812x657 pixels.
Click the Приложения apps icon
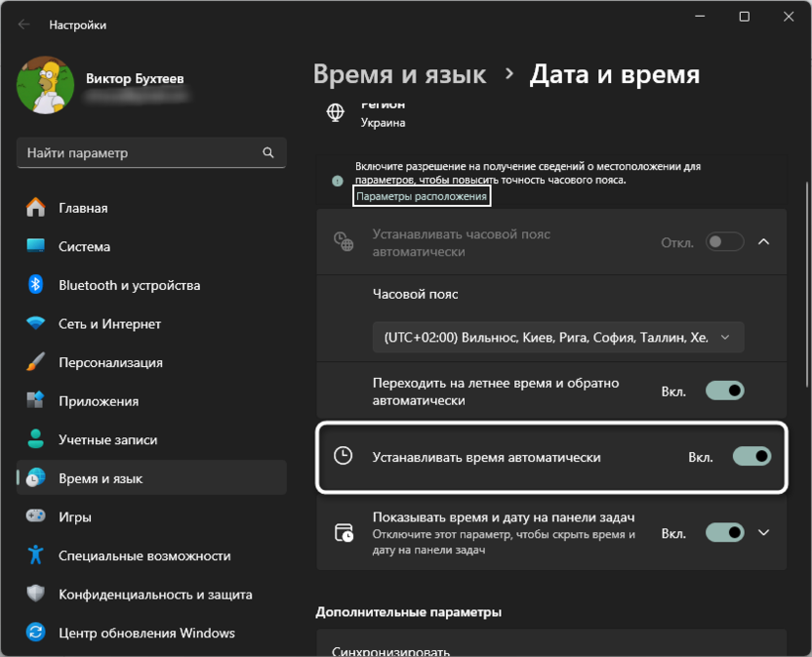coord(36,399)
